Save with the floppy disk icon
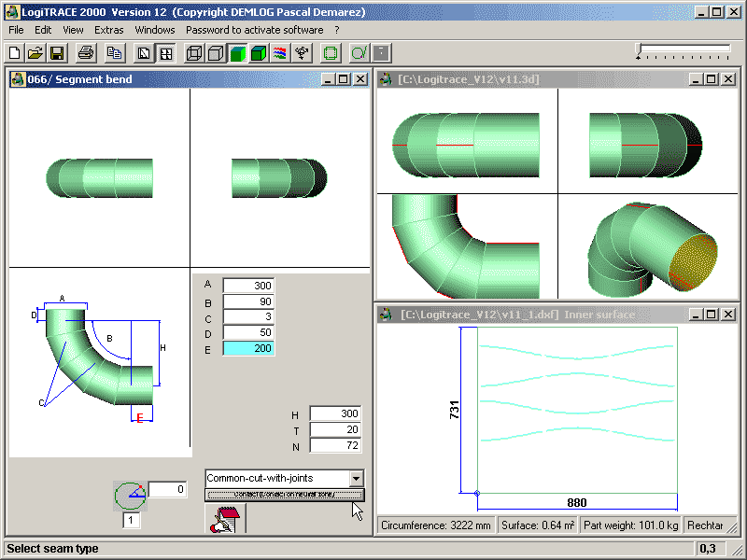The width and height of the screenshot is (747, 560). click(57, 53)
